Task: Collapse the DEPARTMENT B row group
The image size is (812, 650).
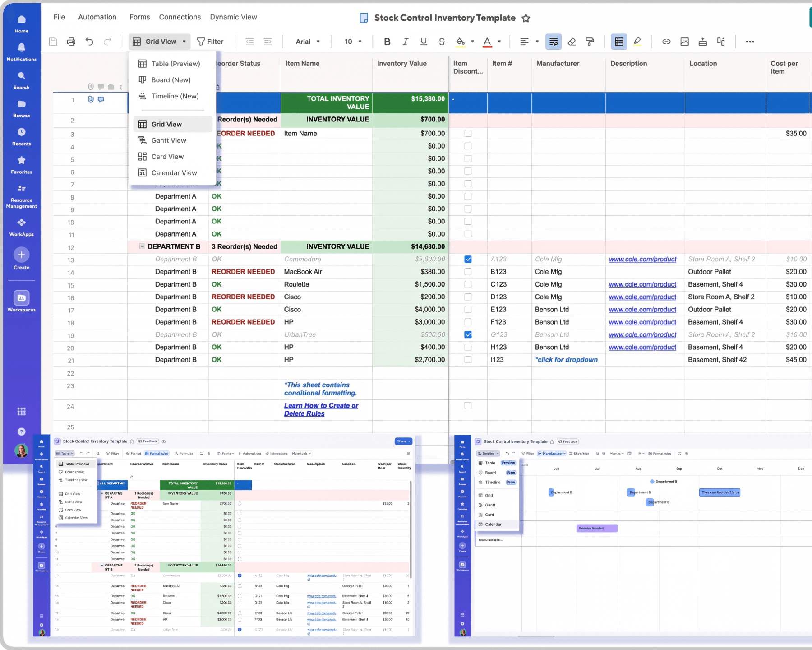Action: [142, 246]
